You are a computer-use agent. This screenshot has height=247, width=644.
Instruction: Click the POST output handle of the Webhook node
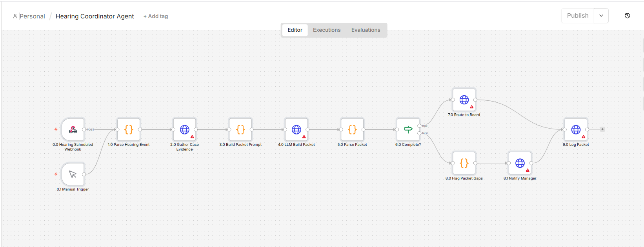pyautogui.click(x=84, y=129)
